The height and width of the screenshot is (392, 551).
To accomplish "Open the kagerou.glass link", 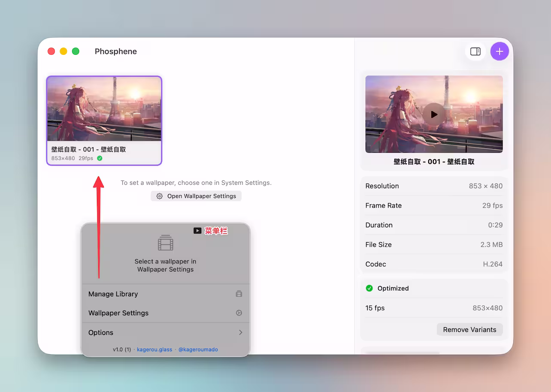I will coord(154,350).
